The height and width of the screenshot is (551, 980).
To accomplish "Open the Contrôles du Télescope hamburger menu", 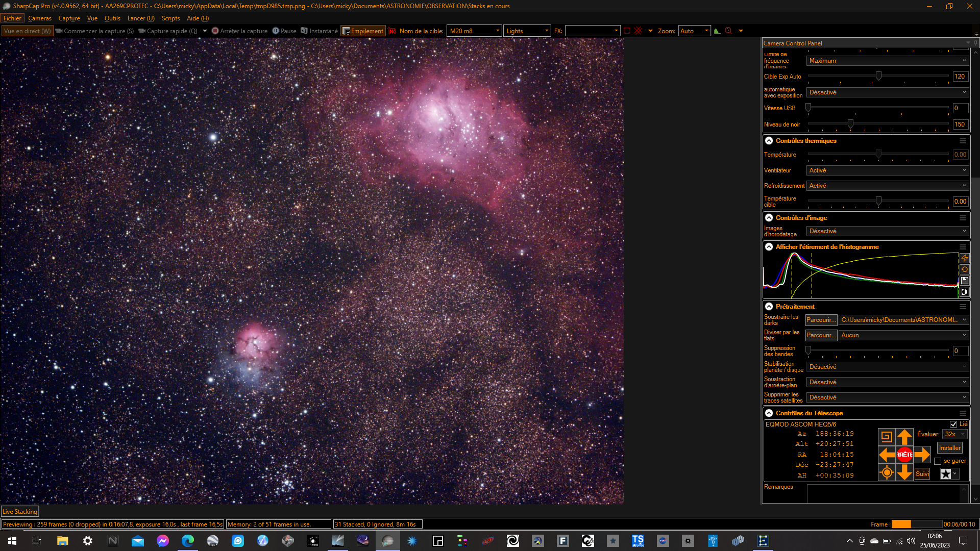I will pos(963,413).
